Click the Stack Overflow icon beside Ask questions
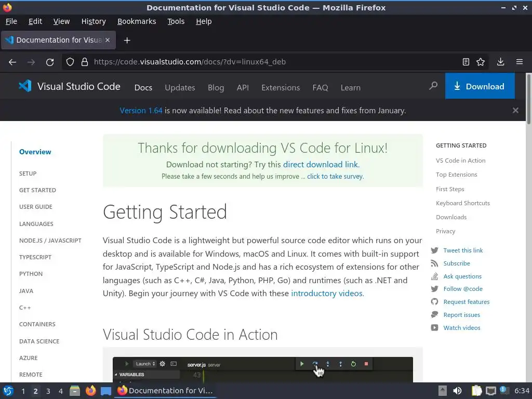Image resolution: width=532 pixels, height=399 pixels. [434, 276]
